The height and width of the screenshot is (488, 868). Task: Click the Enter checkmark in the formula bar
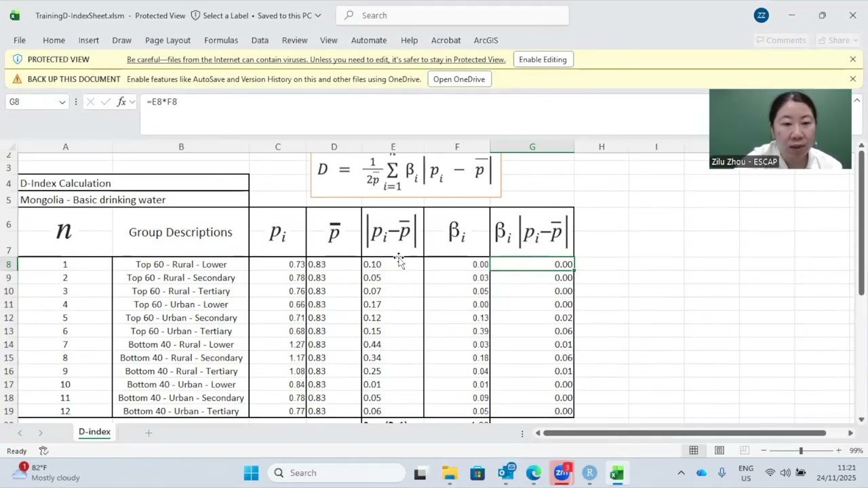(x=106, y=102)
